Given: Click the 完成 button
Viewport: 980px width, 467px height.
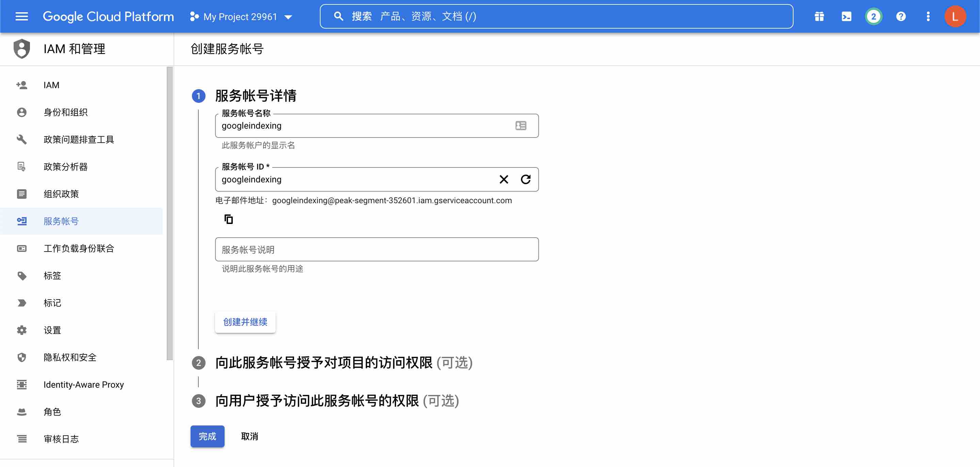Looking at the screenshot, I should [x=207, y=436].
